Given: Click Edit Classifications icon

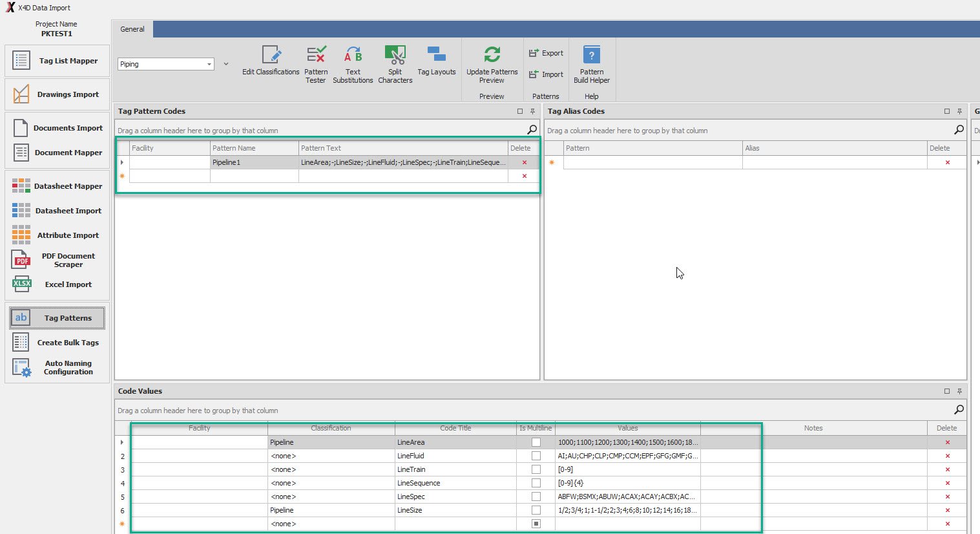Looking at the screenshot, I should click(271, 61).
